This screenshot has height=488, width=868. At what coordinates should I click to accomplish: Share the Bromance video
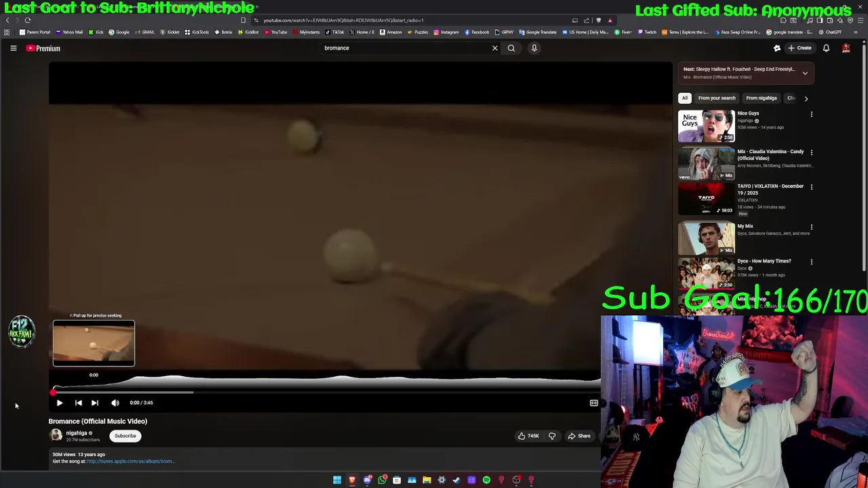(x=579, y=436)
